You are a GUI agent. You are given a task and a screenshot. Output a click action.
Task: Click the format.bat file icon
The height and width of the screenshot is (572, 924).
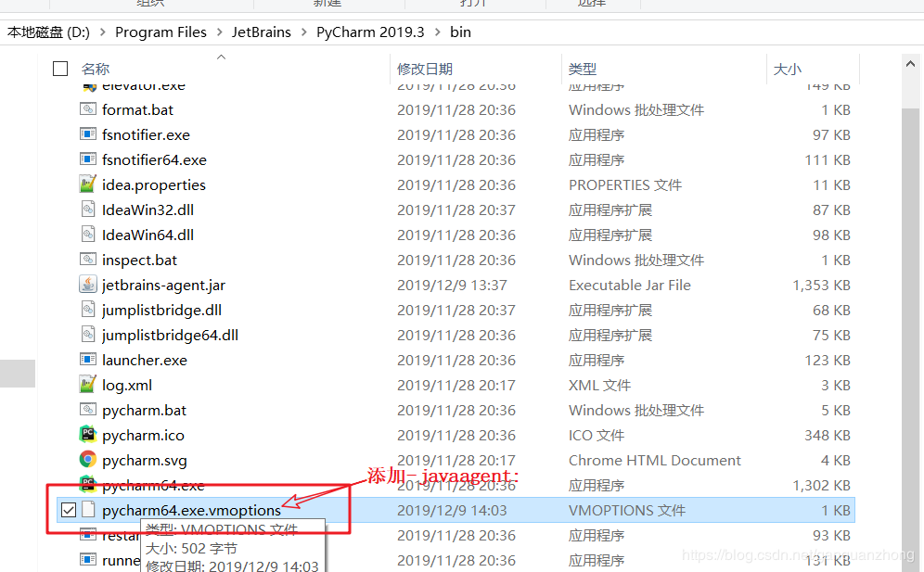point(88,109)
